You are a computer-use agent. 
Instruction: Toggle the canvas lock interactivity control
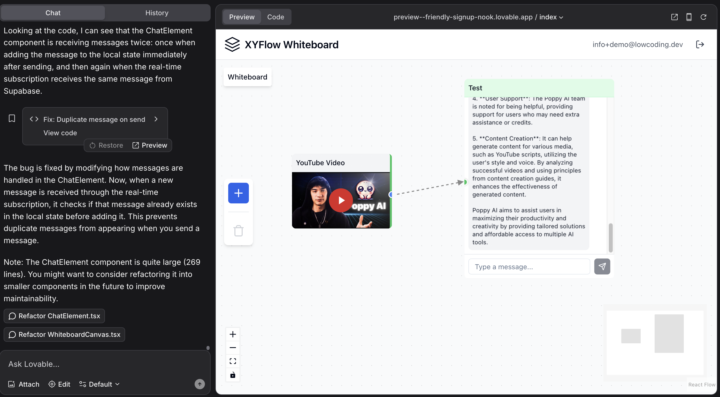233,375
